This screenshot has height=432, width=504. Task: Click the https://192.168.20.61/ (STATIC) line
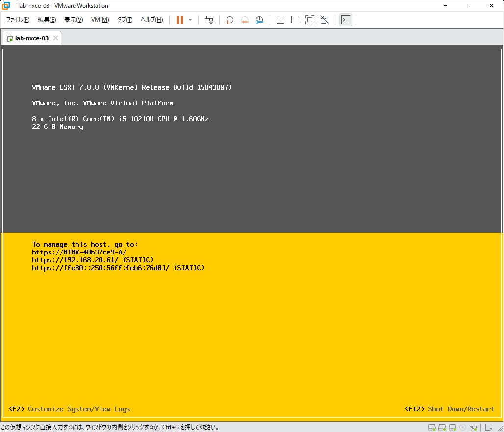93,260
